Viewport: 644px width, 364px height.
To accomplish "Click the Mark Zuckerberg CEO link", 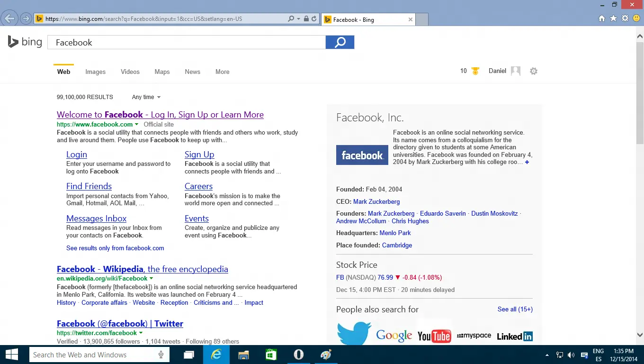I will [x=376, y=201].
